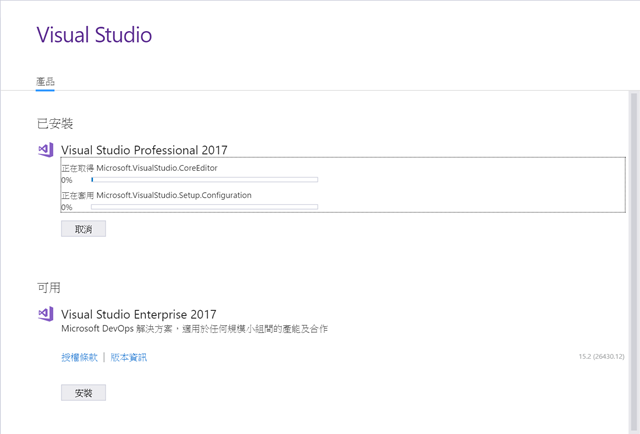Click the Visual Studio Enterprise 2017 icon
Viewport: 640px width, 434px height.
46,314
